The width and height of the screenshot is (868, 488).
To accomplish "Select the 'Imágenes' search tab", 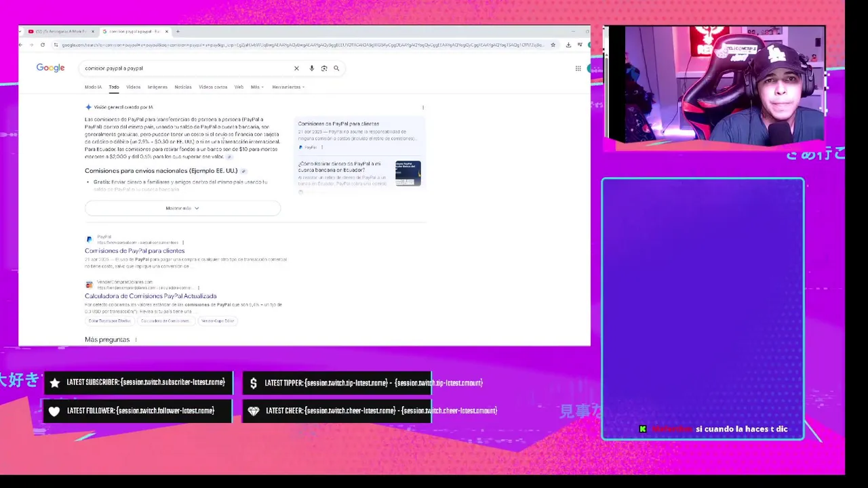I will point(157,87).
